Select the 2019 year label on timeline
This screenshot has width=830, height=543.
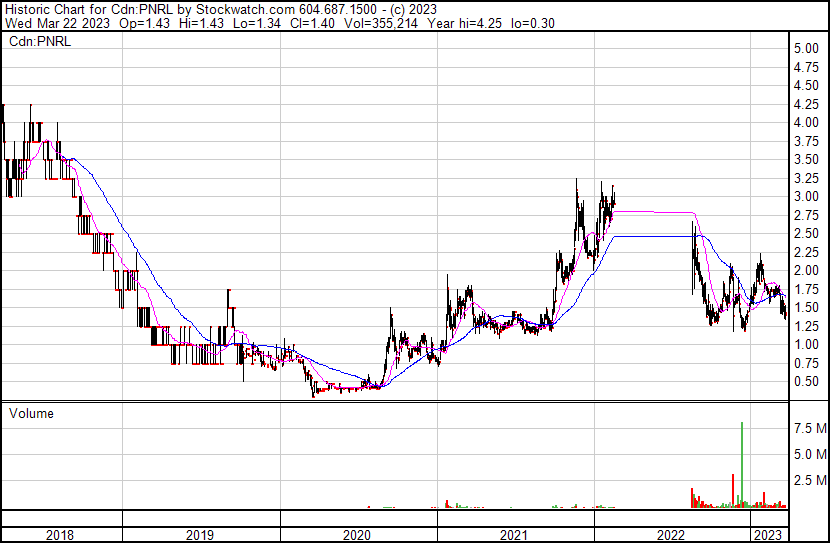[x=200, y=535]
